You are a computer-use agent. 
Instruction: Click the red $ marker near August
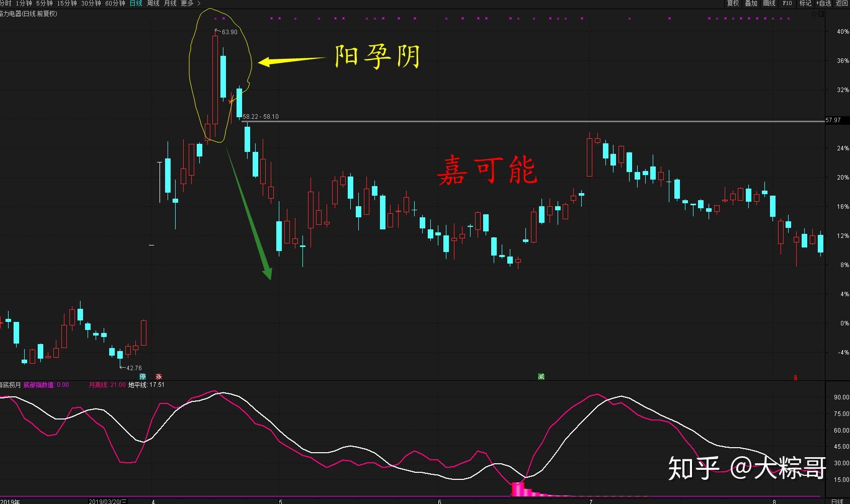796,377
